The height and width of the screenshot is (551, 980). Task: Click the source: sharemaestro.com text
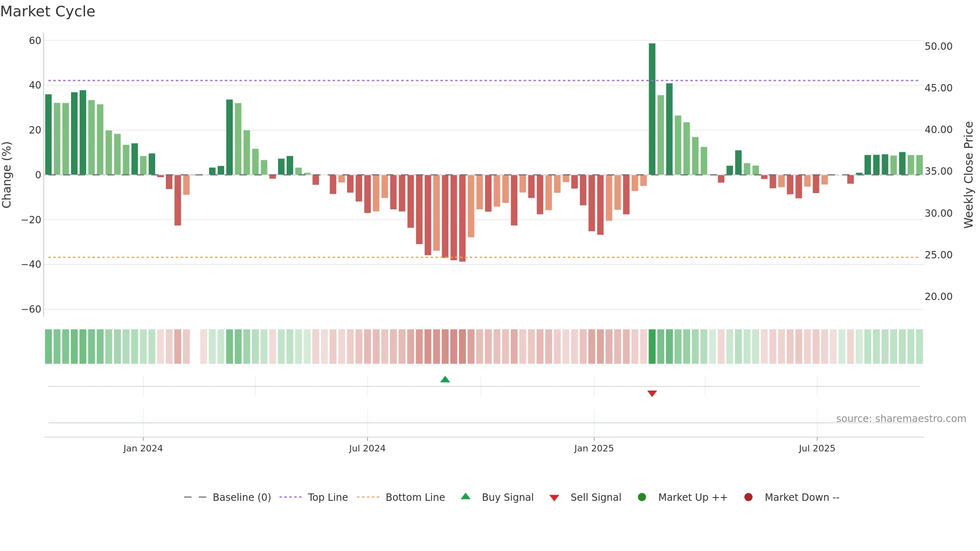[901, 418]
